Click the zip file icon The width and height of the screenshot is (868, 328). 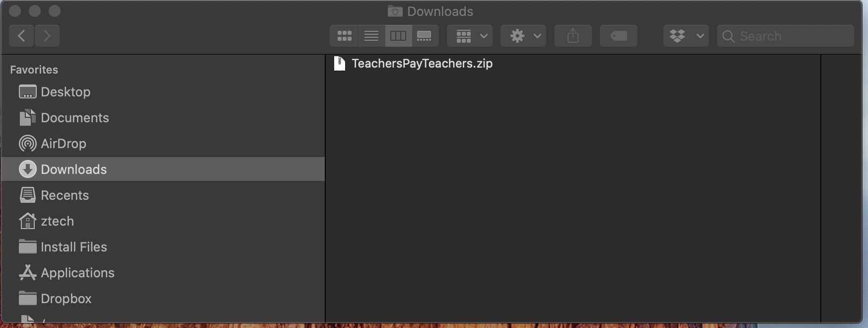pos(340,64)
